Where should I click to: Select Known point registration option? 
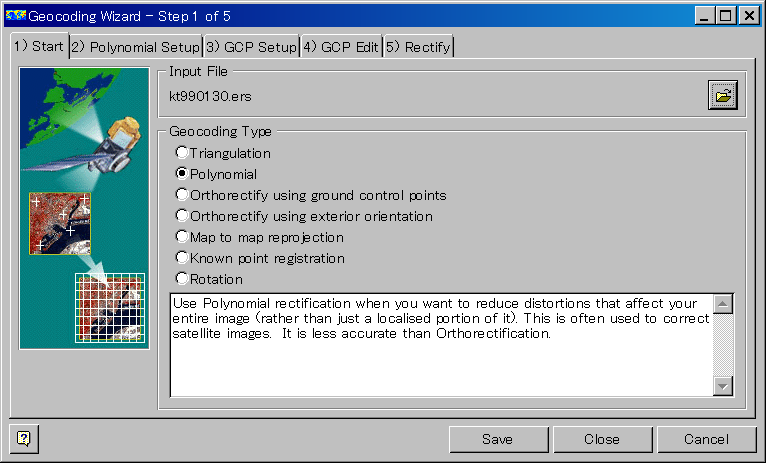182,258
